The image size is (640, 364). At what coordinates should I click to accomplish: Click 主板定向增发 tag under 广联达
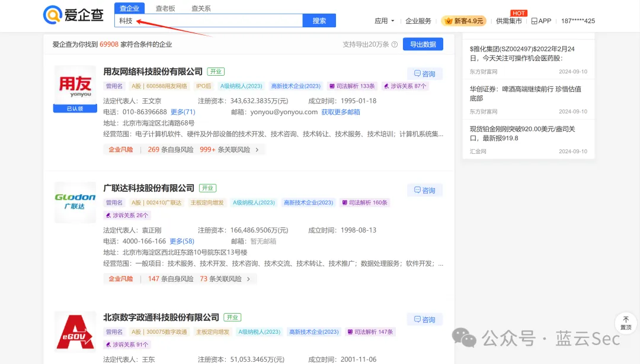click(x=207, y=202)
